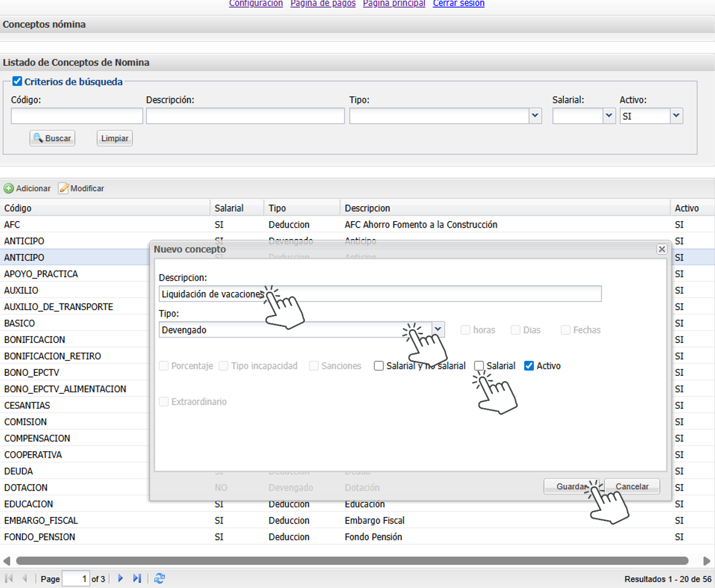Screen dimensions: 715x588
Task: Open the Salarial filter dropdown
Action: [609, 116]
